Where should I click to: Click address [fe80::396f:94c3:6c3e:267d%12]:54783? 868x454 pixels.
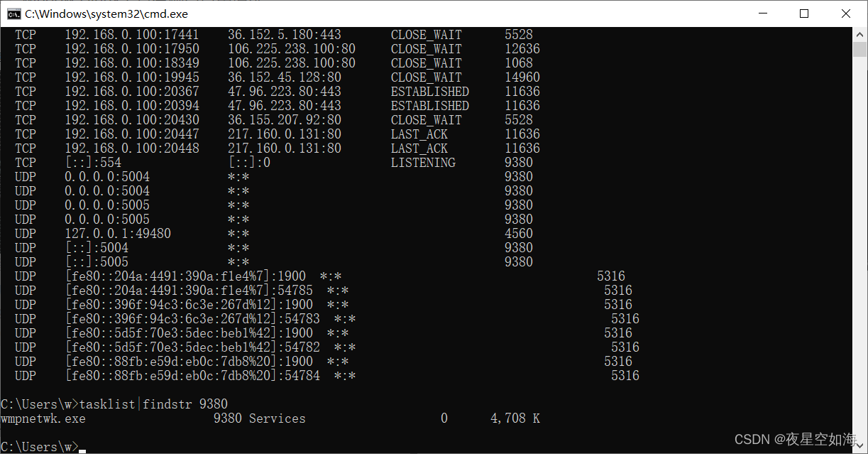(x=192, y=319)
